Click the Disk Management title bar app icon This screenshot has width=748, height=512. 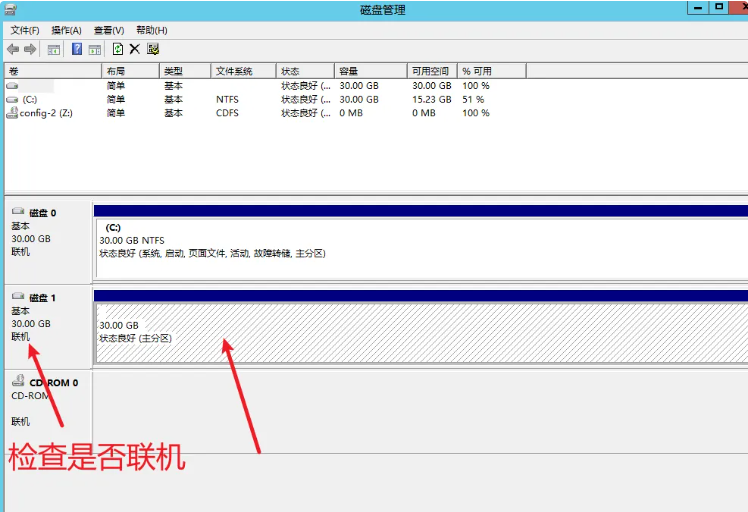point(11,10)
